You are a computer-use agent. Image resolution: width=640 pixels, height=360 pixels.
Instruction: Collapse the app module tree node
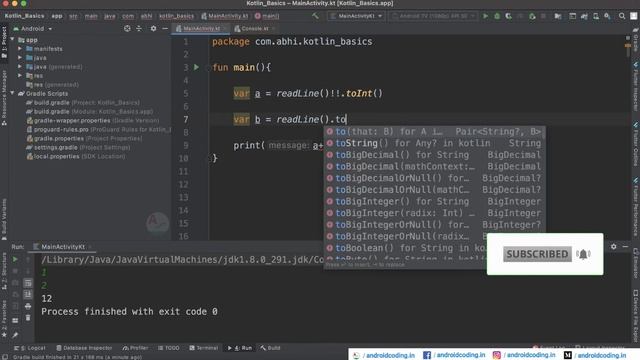pos(12,40)
